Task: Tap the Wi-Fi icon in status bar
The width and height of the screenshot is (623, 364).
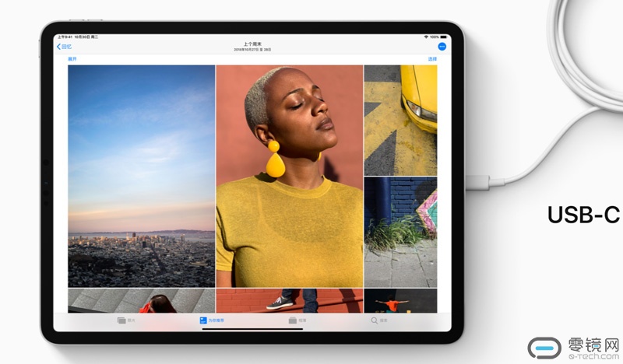Action: click(426, 37)
